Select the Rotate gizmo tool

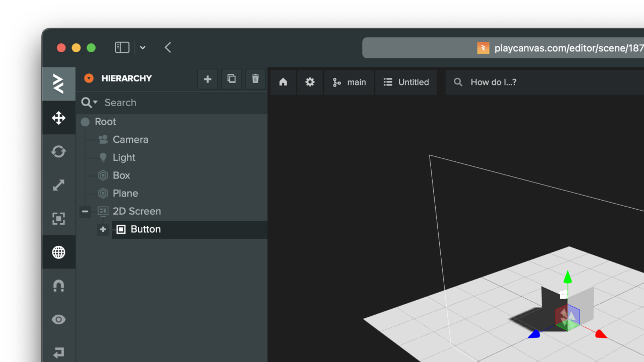(x=59, y=151)
